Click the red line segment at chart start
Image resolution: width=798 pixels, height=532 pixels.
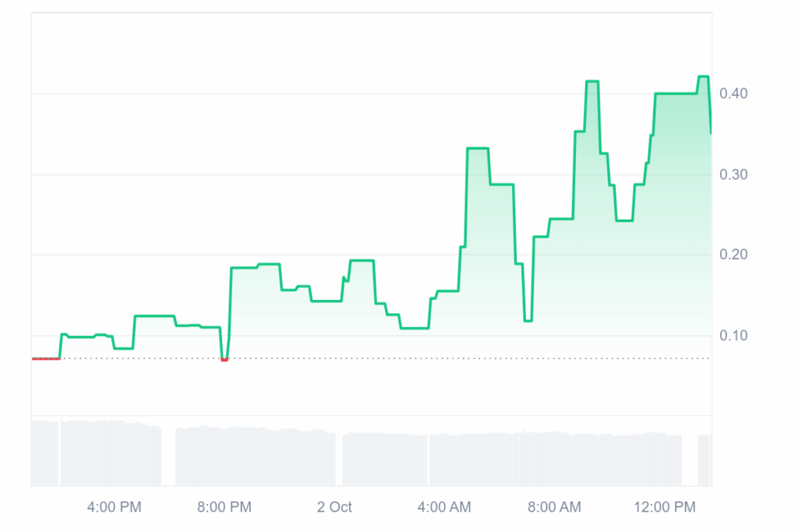(x=45, y=358)
